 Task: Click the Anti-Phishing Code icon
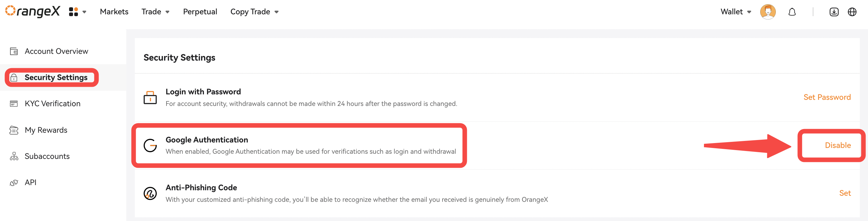150,193
